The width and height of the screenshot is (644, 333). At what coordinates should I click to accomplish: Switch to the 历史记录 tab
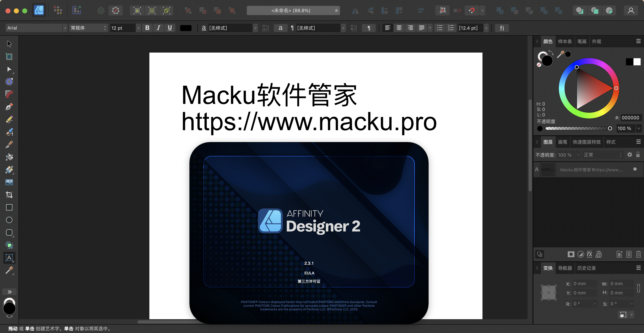[x=587, y=268]
